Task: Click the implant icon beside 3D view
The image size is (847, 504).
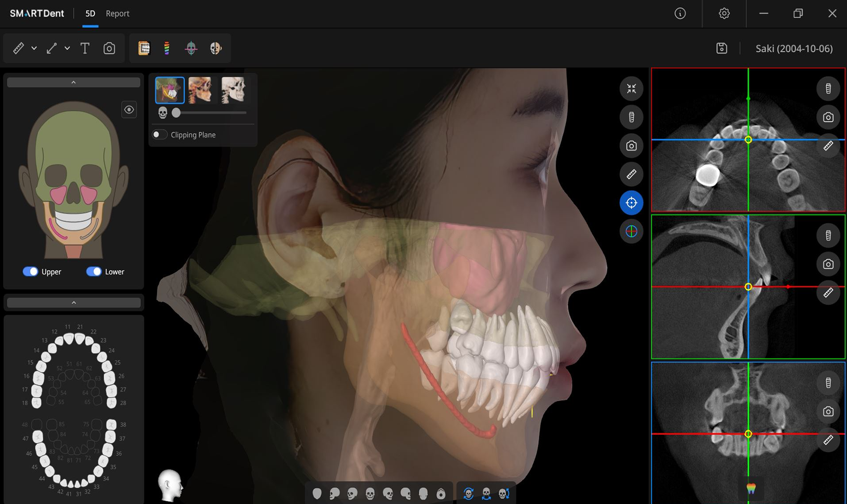Action: (x=631, y=117)
